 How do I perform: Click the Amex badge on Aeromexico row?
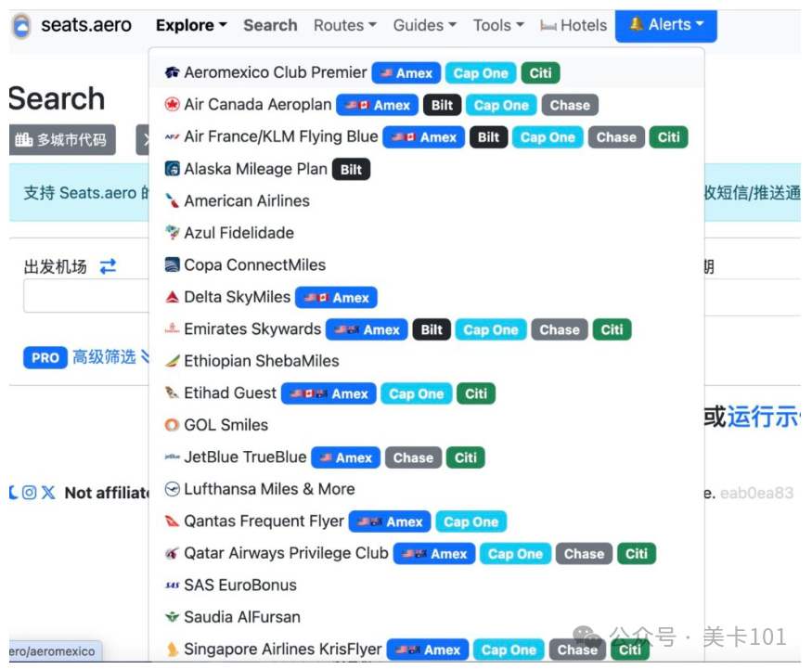(406, 73)
